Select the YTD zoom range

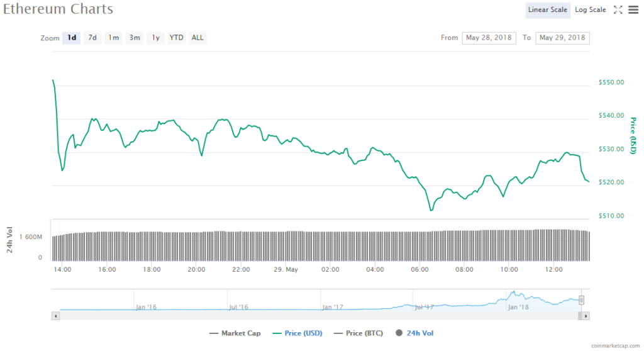[x=177, y=38]
